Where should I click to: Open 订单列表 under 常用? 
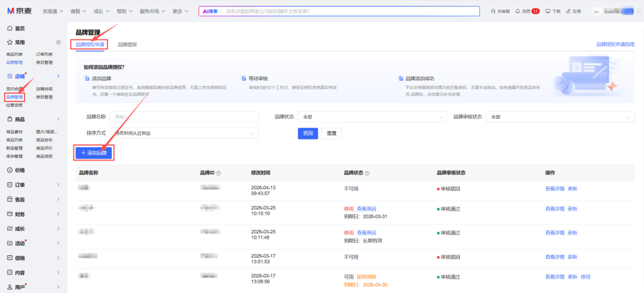click(44, 54)
